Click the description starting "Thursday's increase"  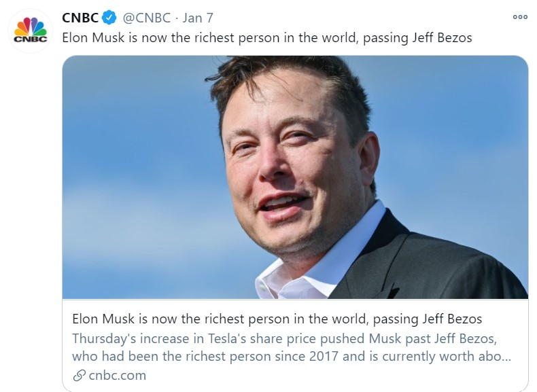click(x=291, y=347)
